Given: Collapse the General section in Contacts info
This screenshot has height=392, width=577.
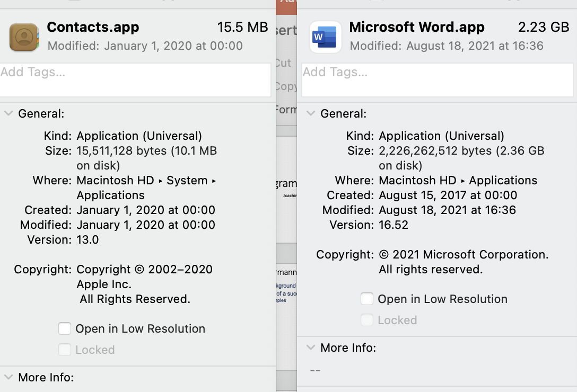Looking at the screenshot, I should pos(8,113).
